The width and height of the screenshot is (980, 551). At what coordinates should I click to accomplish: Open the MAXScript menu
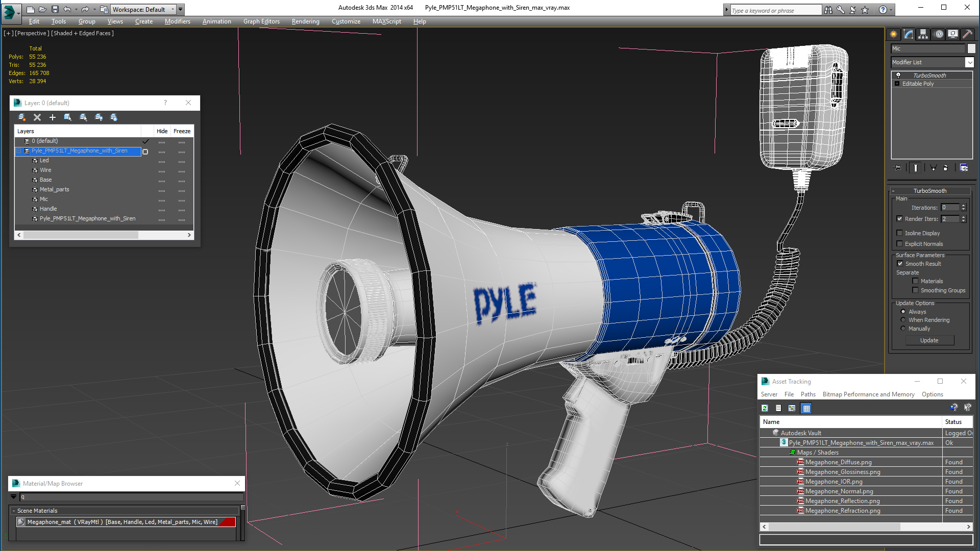tap(386, 21)
